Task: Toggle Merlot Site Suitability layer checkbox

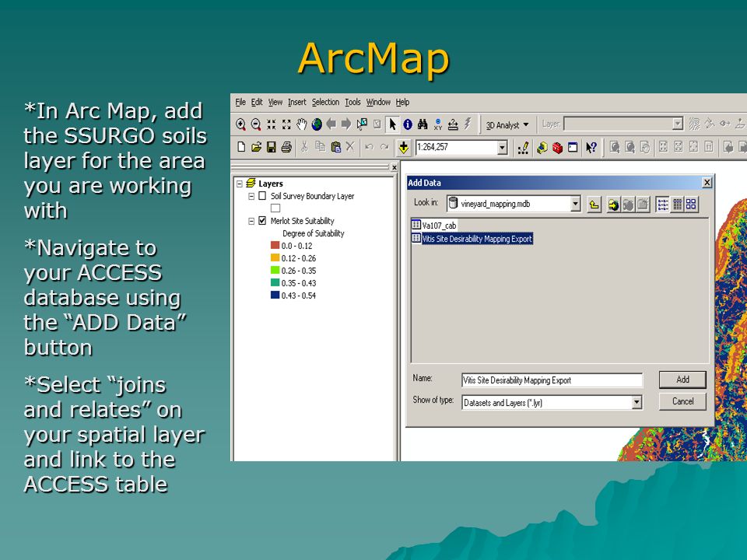Action: click(262, 220)
